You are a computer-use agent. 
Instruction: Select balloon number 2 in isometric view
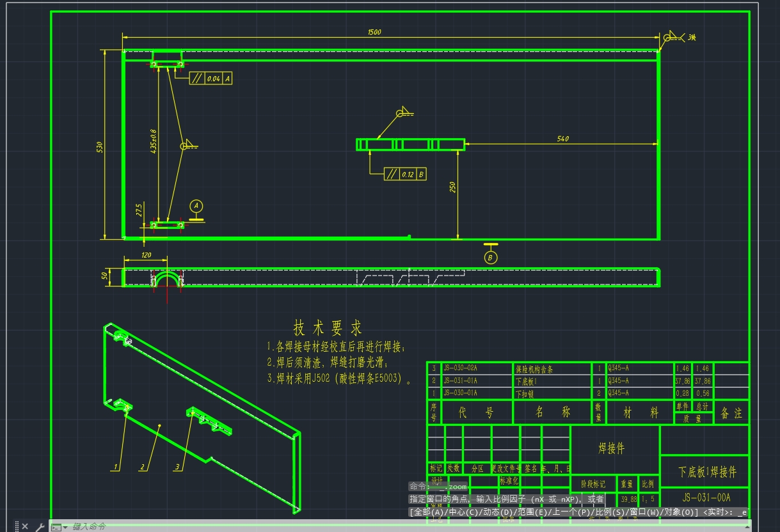[x=142, y=467]
